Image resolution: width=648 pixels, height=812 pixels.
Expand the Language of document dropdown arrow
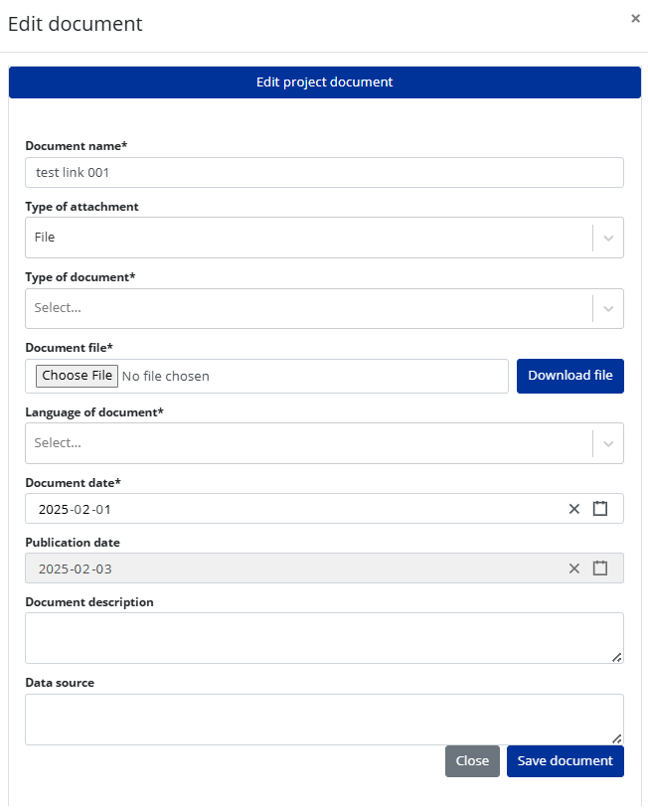click(x=608, y=443)
